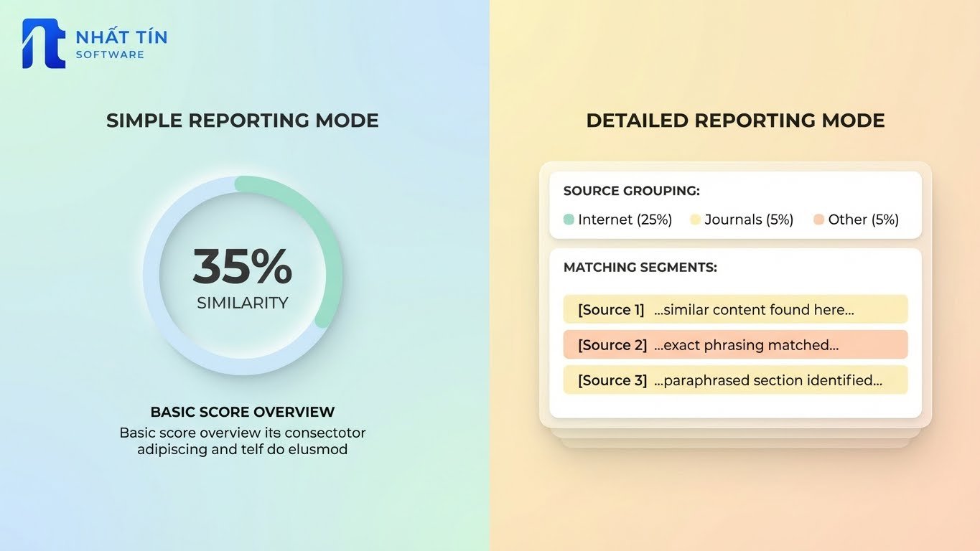Select the 'paraphrased section identified' highlighted row
The width and height of the screenshot is (980, 551).
pyautogui.click(x=735, y=380)
